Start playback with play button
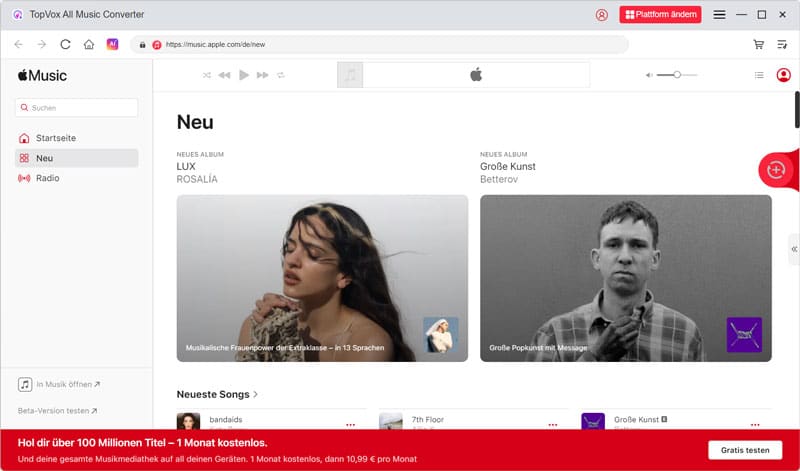Viewport: 800px width, 471px height. [244, 75]
